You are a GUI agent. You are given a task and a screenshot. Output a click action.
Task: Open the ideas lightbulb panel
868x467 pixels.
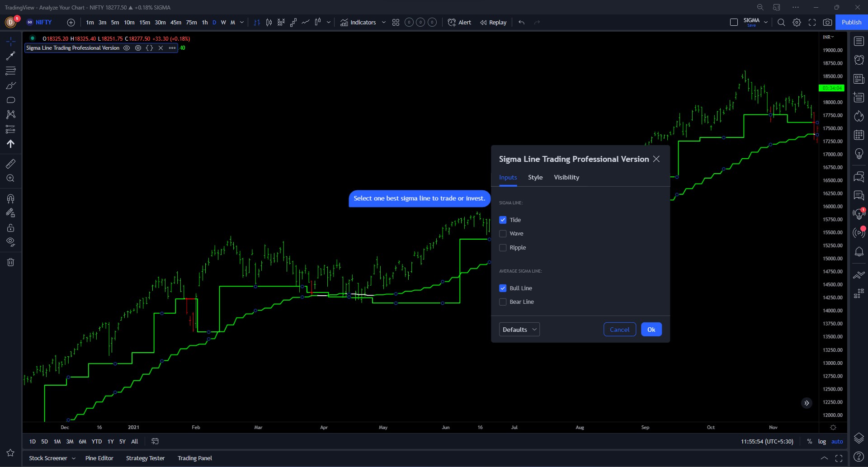(859, 154)
